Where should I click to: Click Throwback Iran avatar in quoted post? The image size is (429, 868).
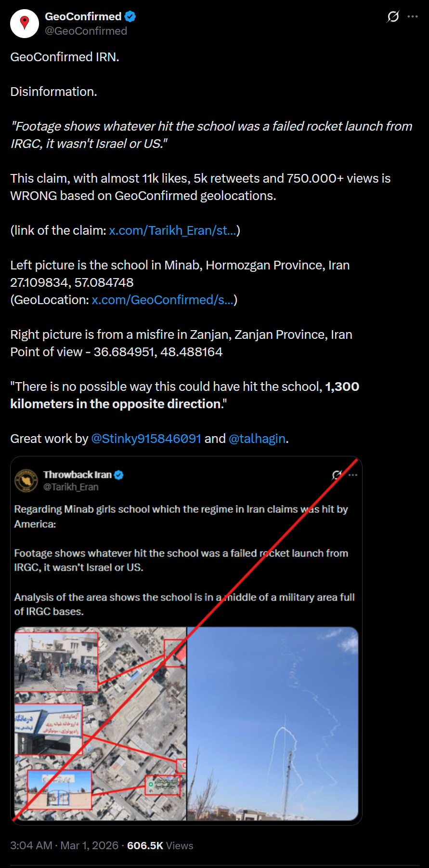point(26,481)
